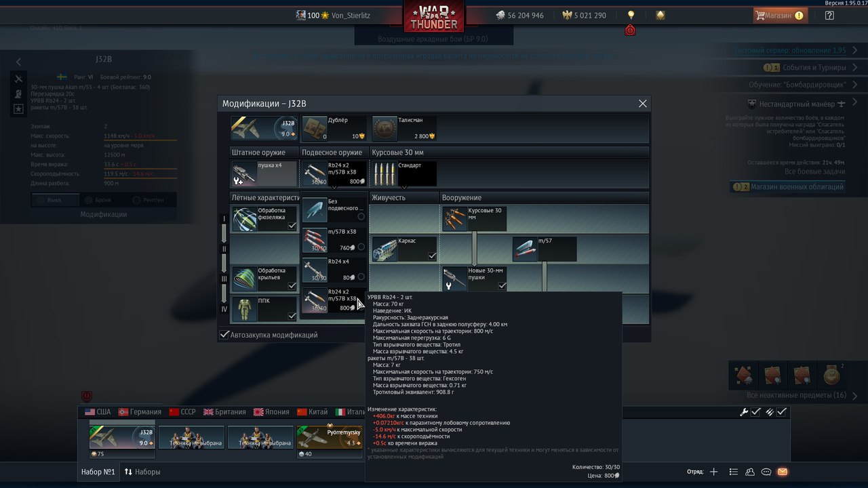Toggle the ППК modification checkbox
868x488 pixels.
pos(292,316)
